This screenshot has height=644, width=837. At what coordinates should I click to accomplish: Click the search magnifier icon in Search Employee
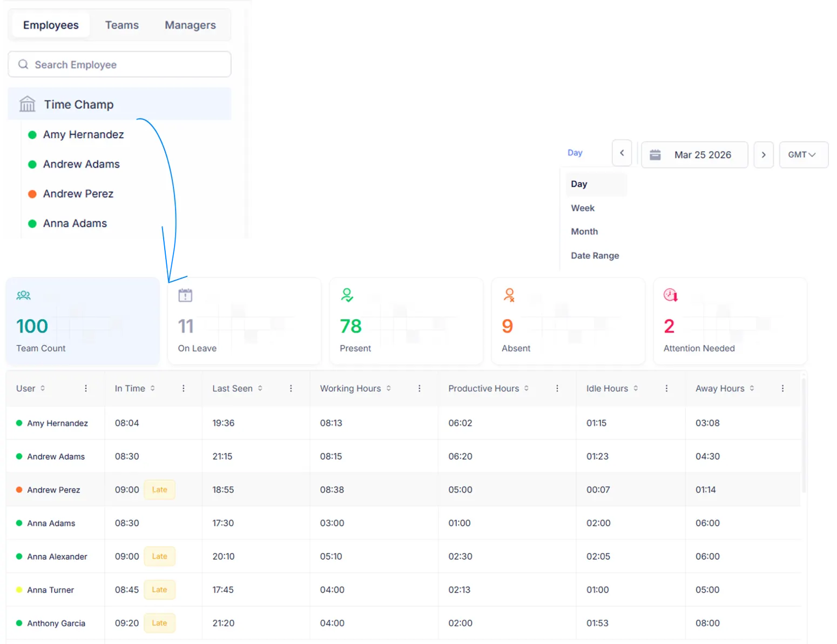coord(23,64)
